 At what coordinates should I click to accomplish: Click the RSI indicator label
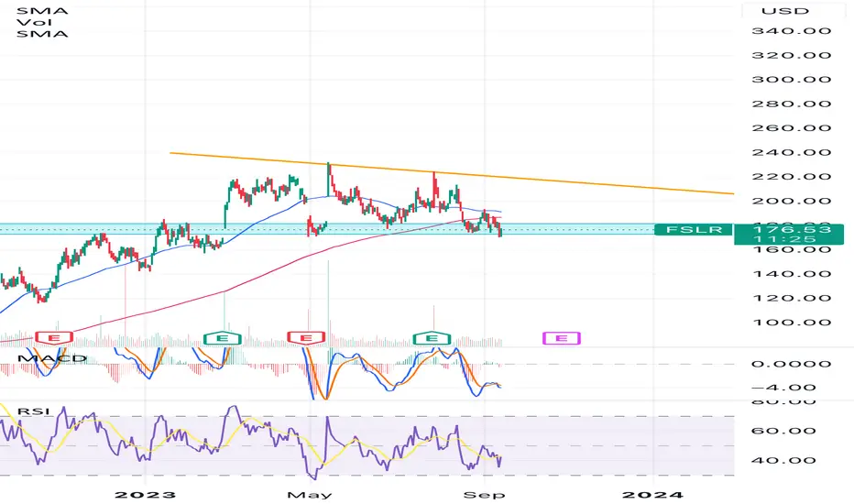pyautogui.click(x=34, y=411)
